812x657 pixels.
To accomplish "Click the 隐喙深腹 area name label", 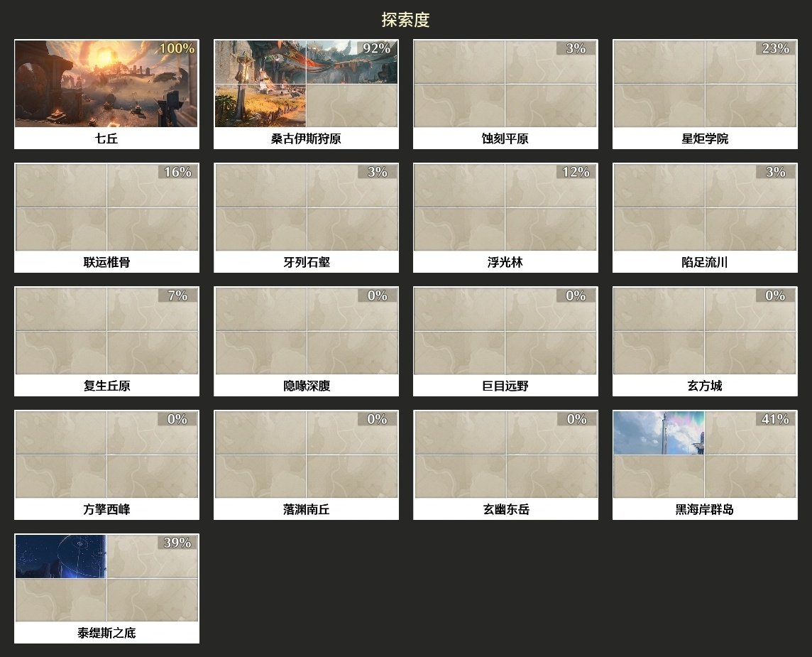I will tap(306, 386).
